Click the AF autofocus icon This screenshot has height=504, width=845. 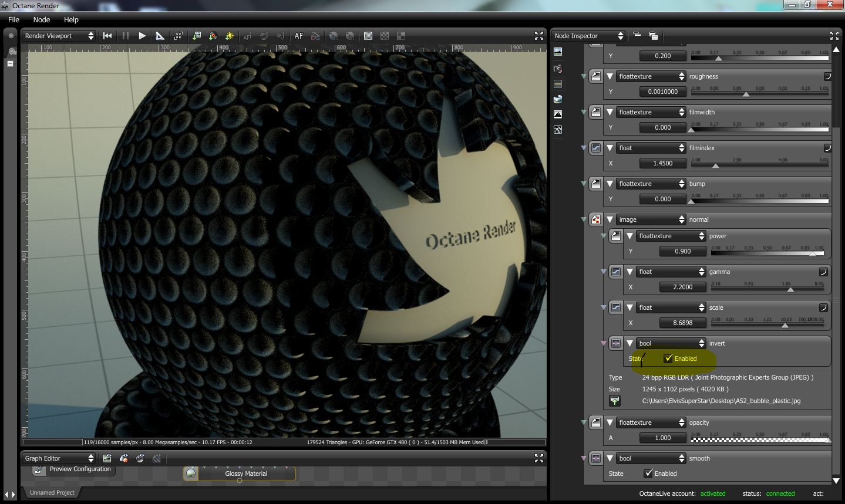[x=299, y=36]
